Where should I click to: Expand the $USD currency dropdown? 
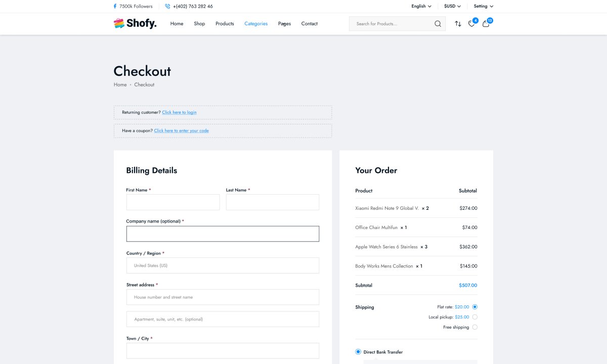(x=452, y=7)
